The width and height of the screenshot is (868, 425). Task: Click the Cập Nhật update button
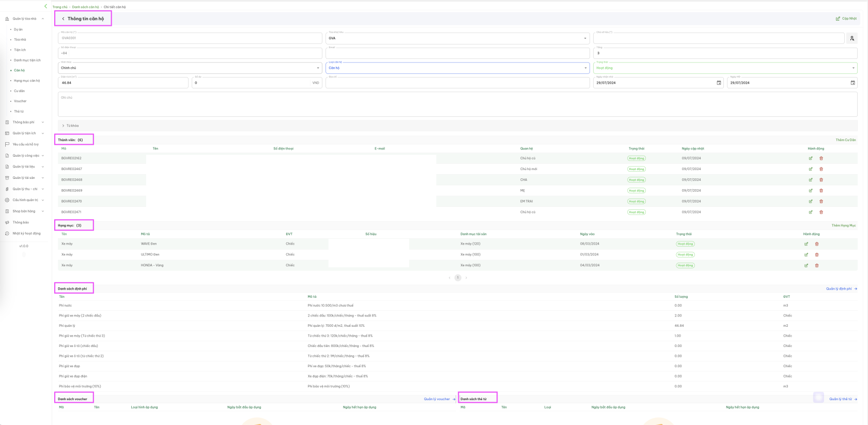[x=846, y=19]
